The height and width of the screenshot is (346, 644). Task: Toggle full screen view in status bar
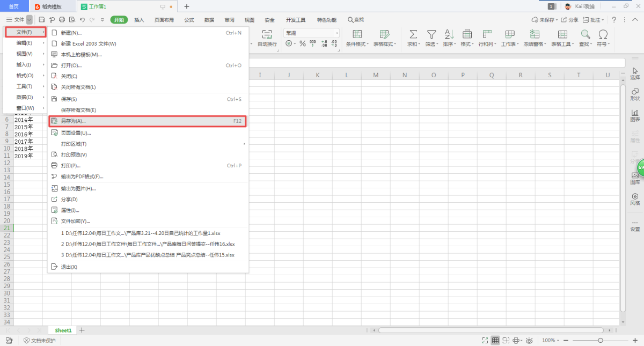point(485,340)
